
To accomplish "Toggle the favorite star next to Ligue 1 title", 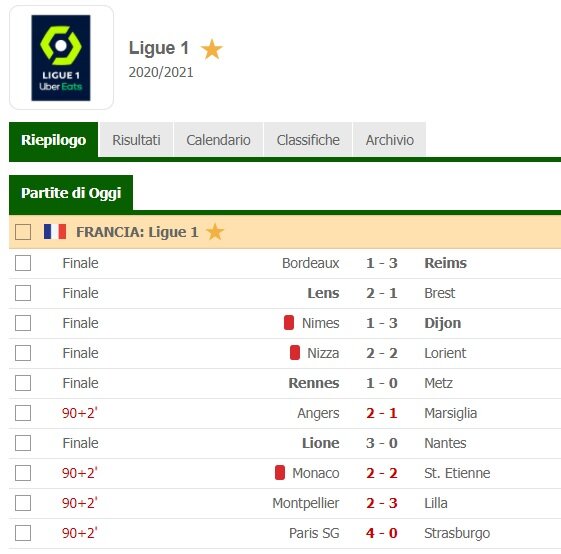I will coord(211,49).
